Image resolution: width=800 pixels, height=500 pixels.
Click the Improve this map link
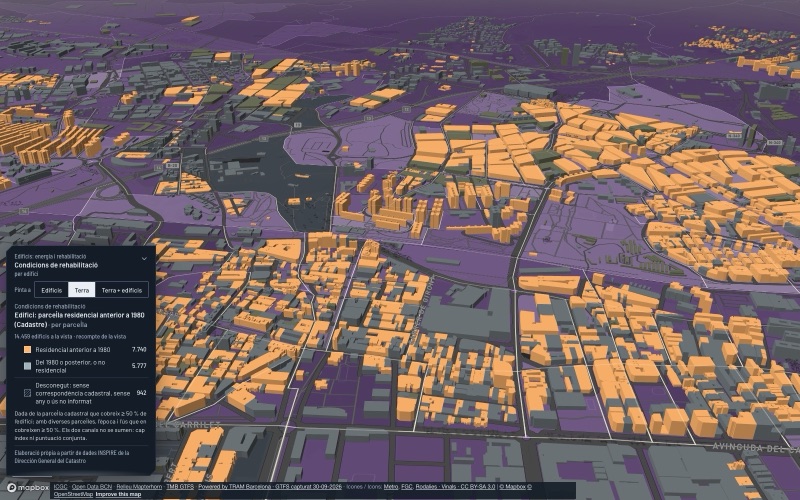(118, 494)
